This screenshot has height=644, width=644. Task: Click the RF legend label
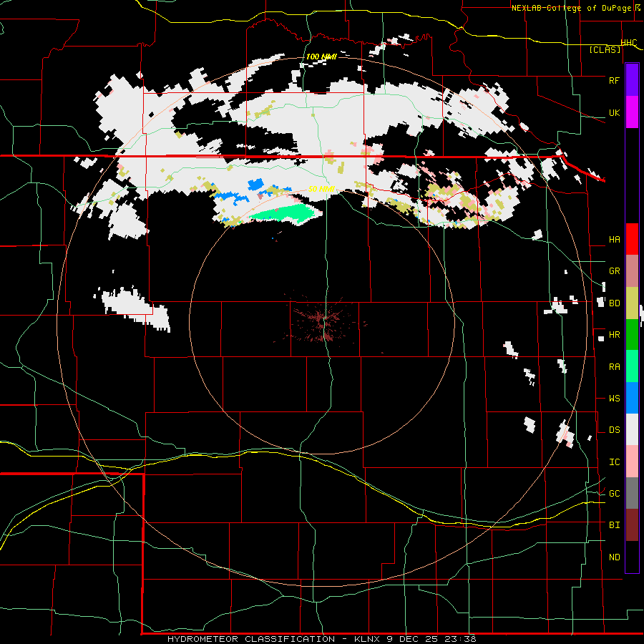click(x=614, y=80)
